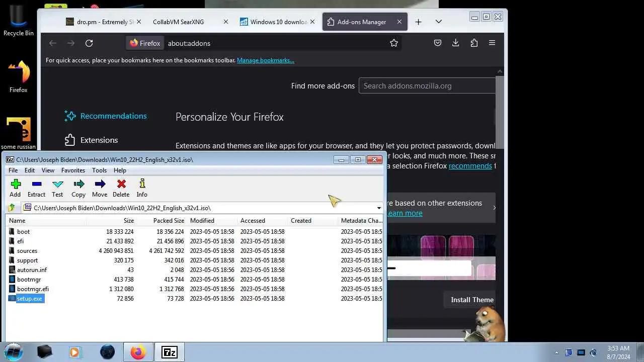Bookmark this page with the star icon
Image resolution: width=644 pixels, height=362 pixels.
click(394, 43)
